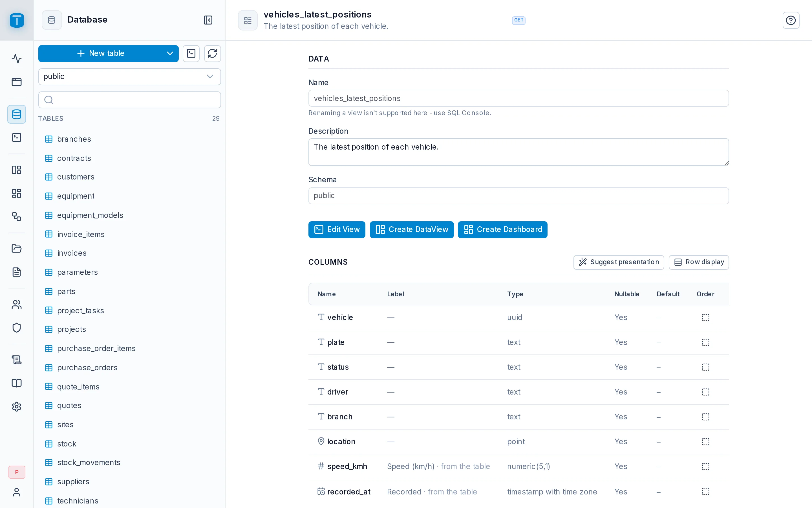
Task: Click order handle for plate column
Action: [706, 342]
